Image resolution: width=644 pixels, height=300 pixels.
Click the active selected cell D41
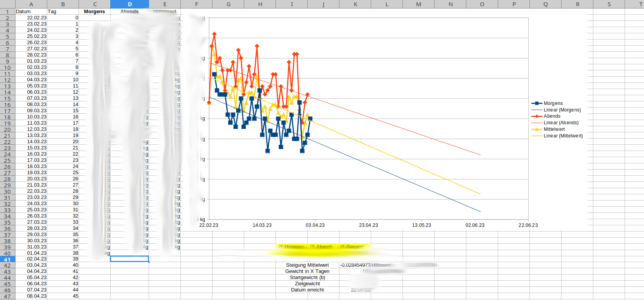(x=130, y=259)
